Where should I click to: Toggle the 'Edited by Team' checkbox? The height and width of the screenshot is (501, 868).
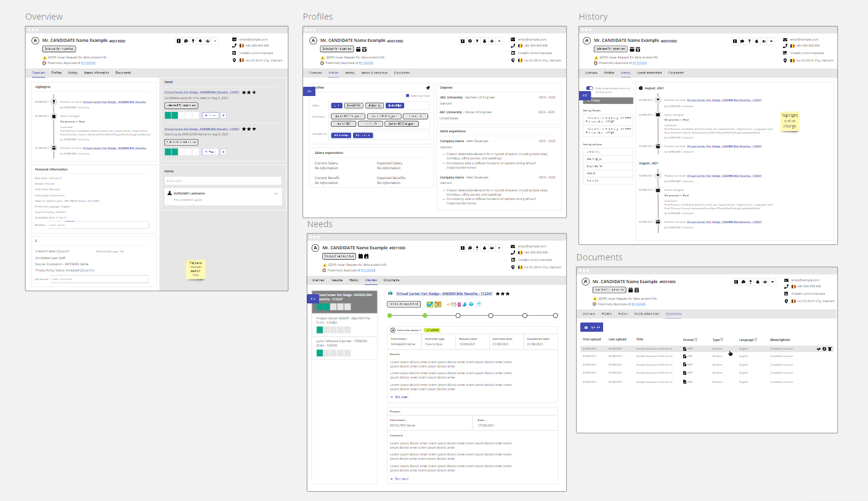407,95
